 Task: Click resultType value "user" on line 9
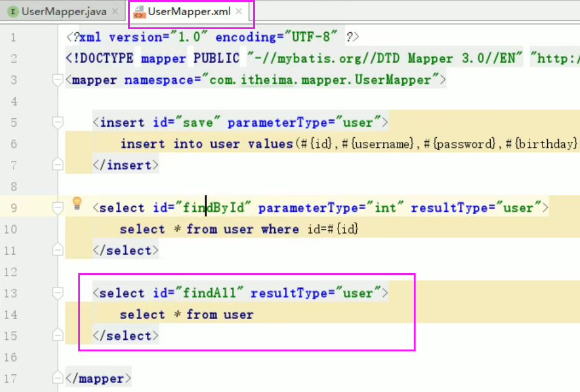tap(518, 208)
